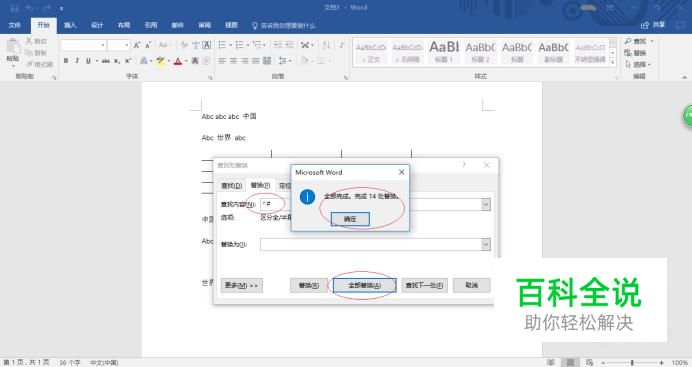Viewport: 692px width, 367px height.
Task: Switch to print layout view in status bar
Action: coord(570,362)
